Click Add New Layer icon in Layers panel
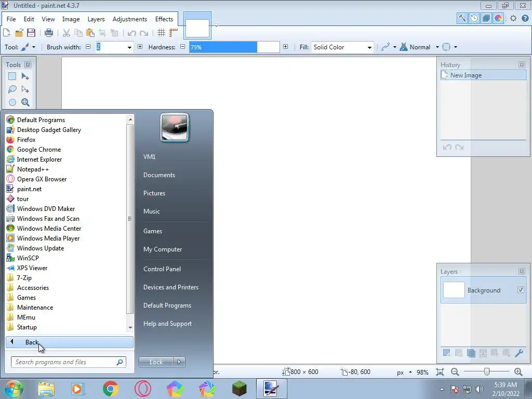 [x=447, y=353]
